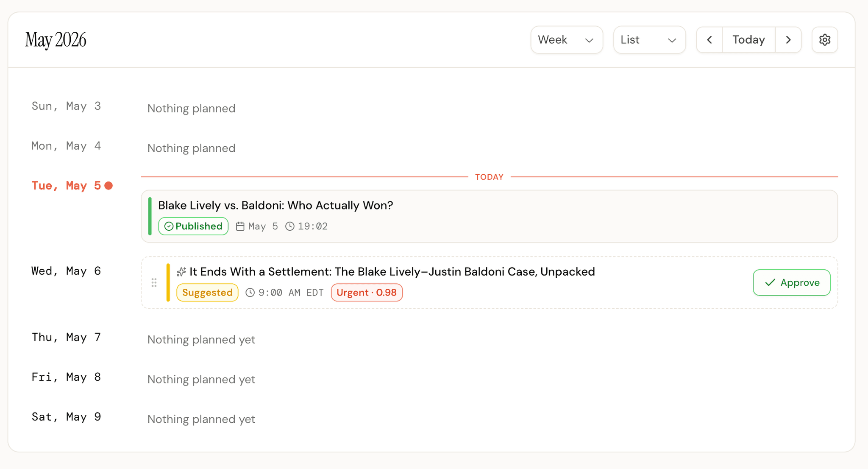The height and width of the screenshot is (469, 868).
Task: Click 'Nothing planned' on Sun, May 3
Action: coord(191,109)
